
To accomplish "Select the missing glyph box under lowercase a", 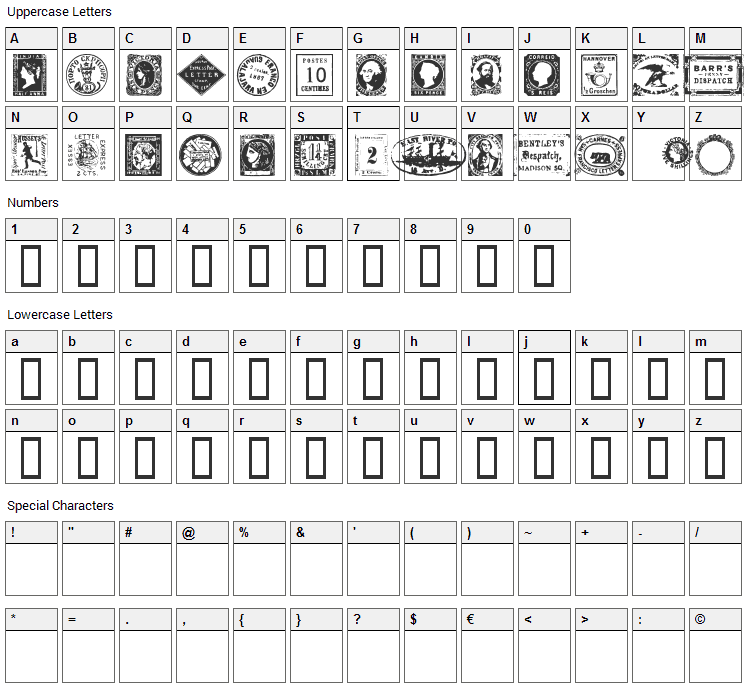I will pos(31,378).
